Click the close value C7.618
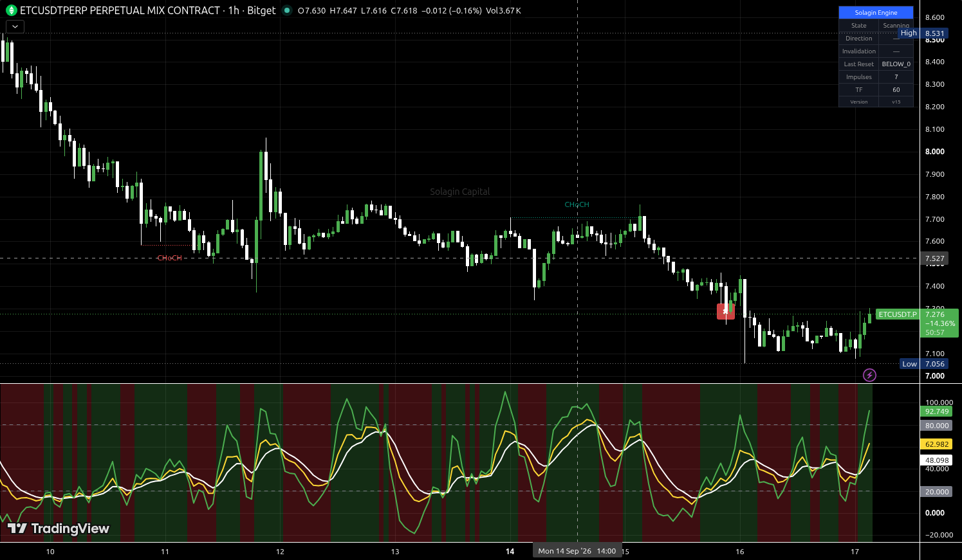 (403, 10)
